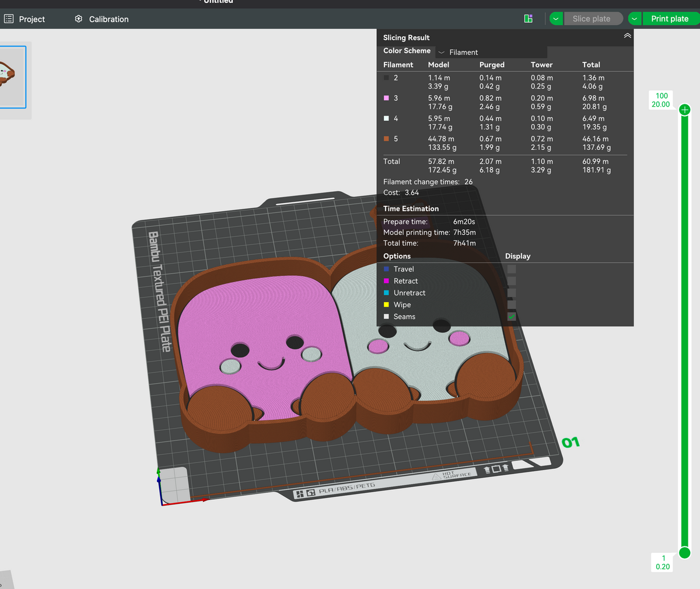Screen dimensions: 700x589
Task: Click the filament 3 pink color swatch
Action: click(x=386, y=98)
